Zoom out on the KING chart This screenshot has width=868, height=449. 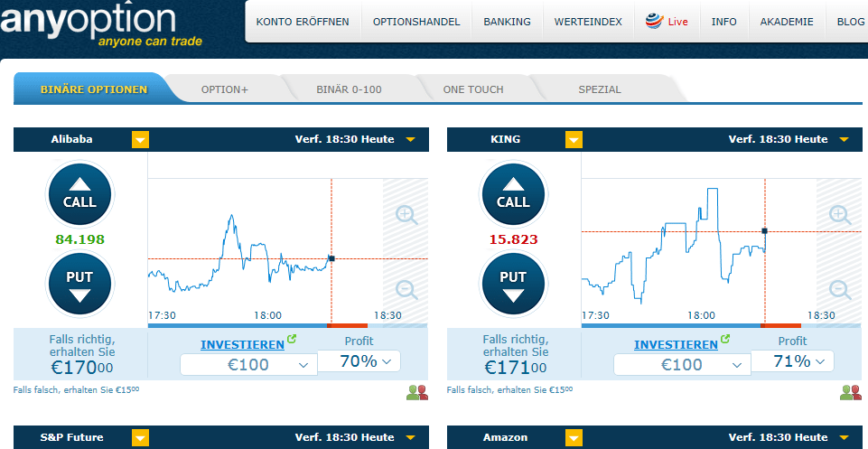[x=840, y=290]
